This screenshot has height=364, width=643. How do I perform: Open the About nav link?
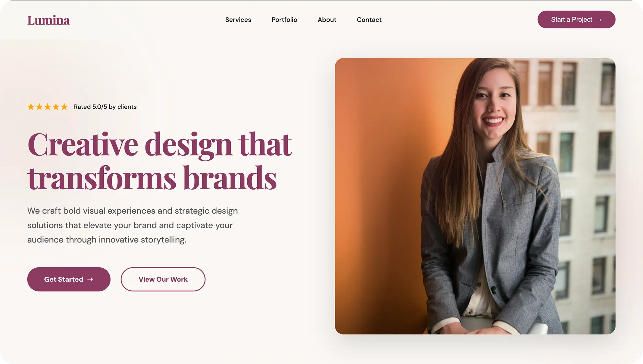(327, 20)
